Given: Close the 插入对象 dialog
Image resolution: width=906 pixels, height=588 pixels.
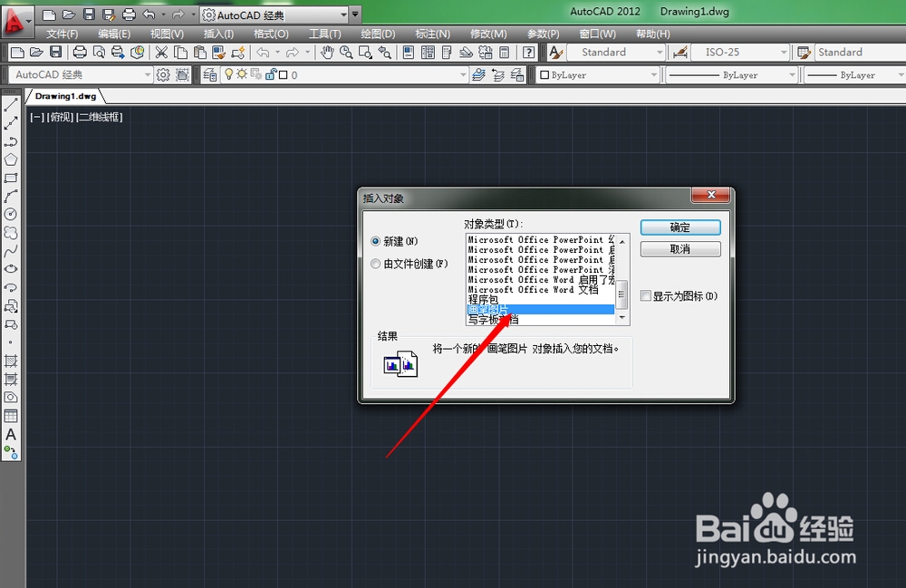Looking at the screenshot, I should pyautogui.click(x=711, y=195).
